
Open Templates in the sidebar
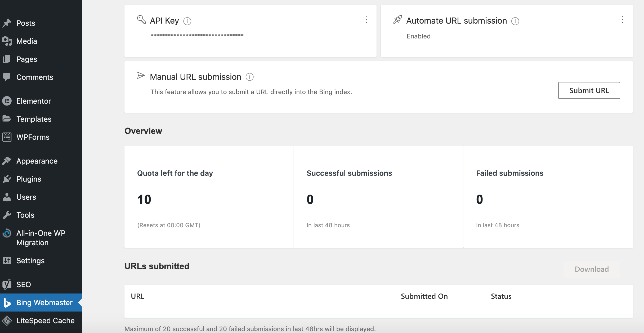(x=34, y=119)
